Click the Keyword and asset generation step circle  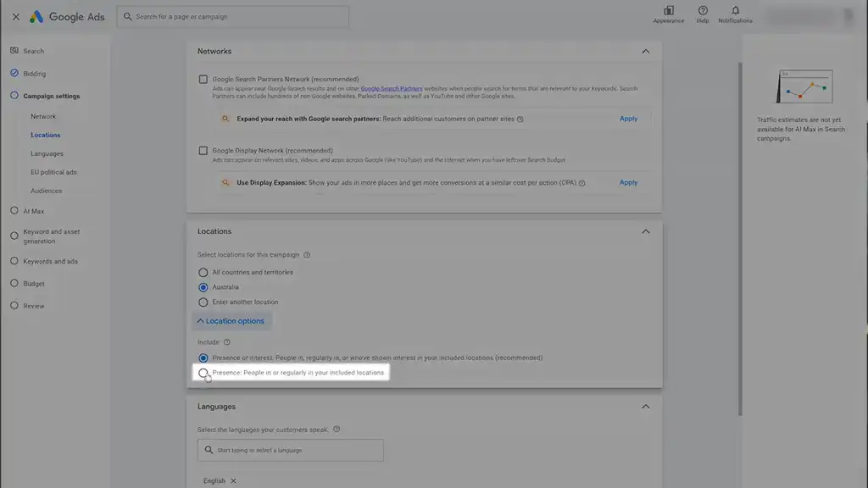[14, 236]
